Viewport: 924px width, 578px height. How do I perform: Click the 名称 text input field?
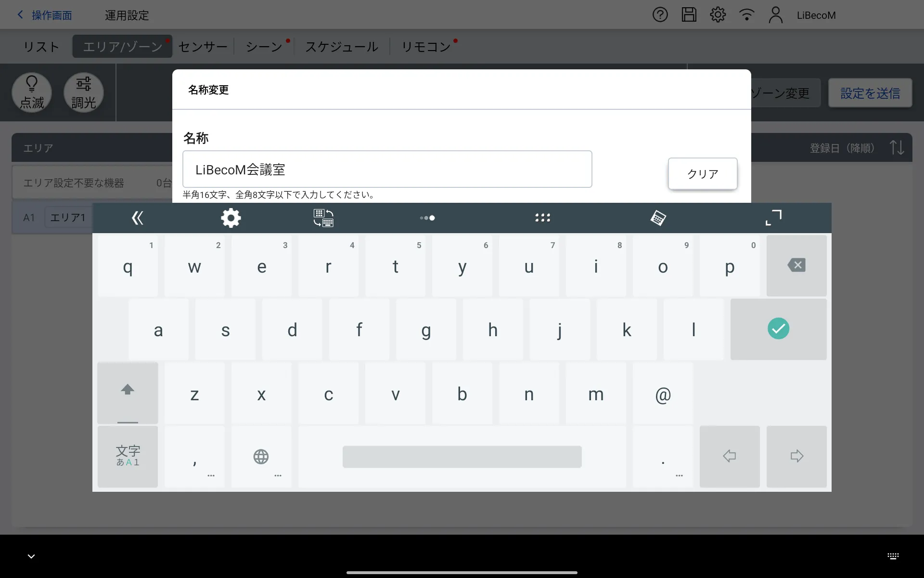point(387,169)
